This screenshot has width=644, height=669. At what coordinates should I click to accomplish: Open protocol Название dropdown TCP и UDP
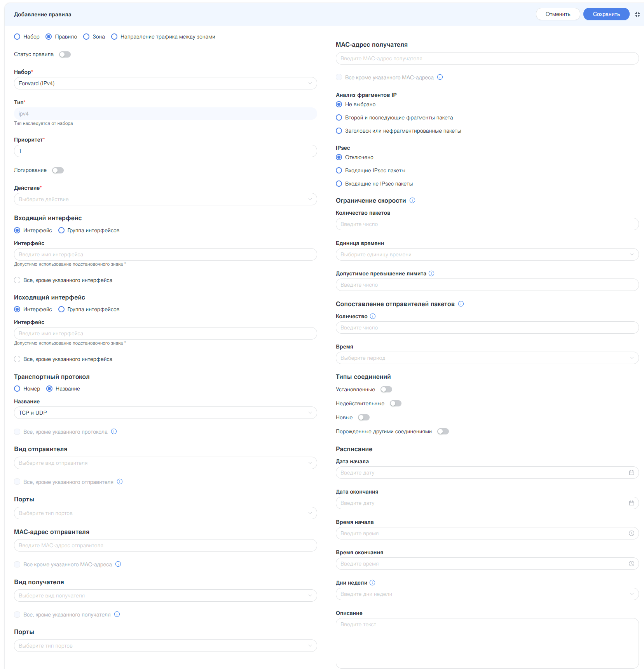point(166,413)
